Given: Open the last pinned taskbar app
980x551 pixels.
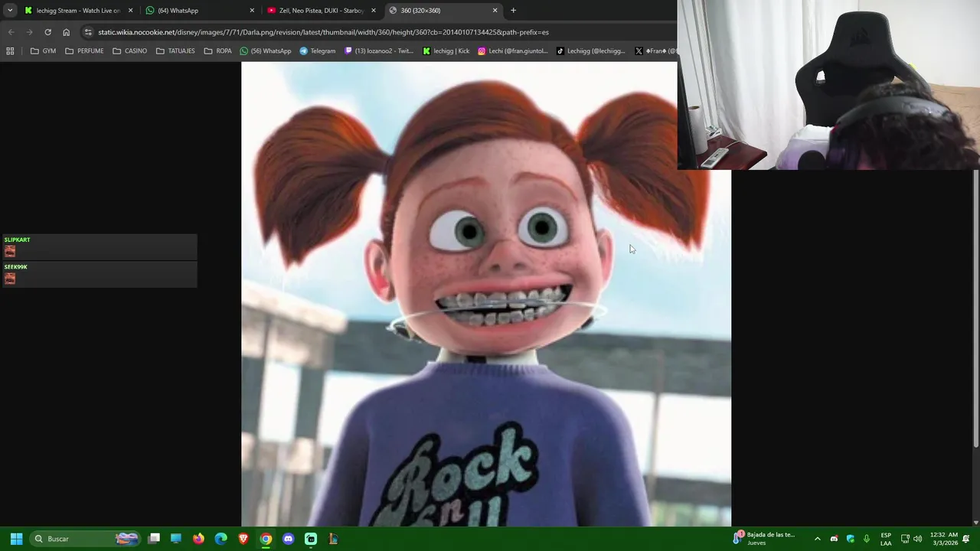Looking at the screenshot, I should (332, 539).
